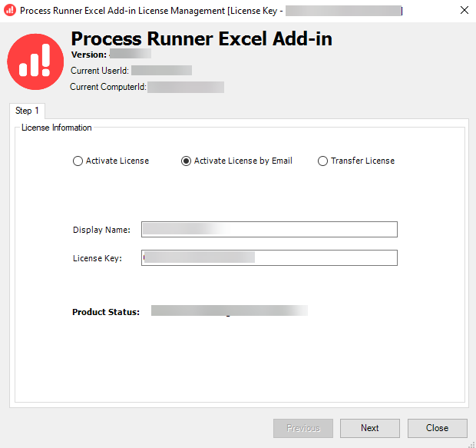Click the Version label text

point(89,55)
